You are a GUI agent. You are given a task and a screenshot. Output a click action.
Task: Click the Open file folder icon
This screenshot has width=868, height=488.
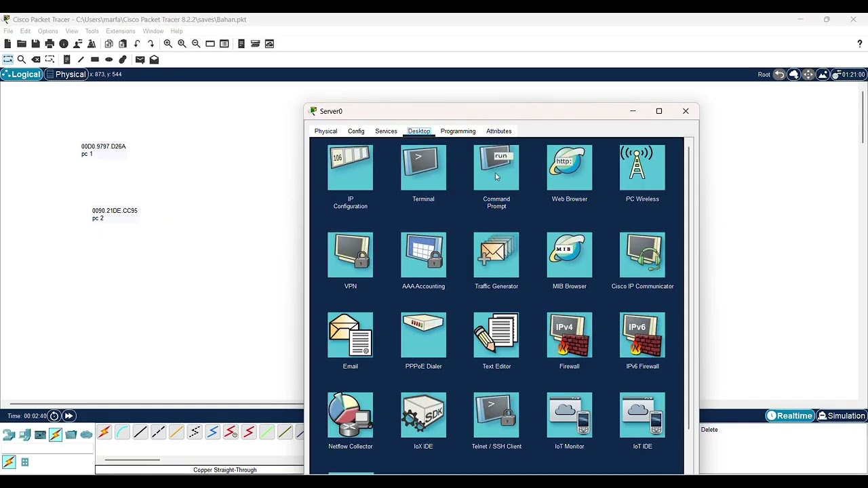[x=22, y=43]
